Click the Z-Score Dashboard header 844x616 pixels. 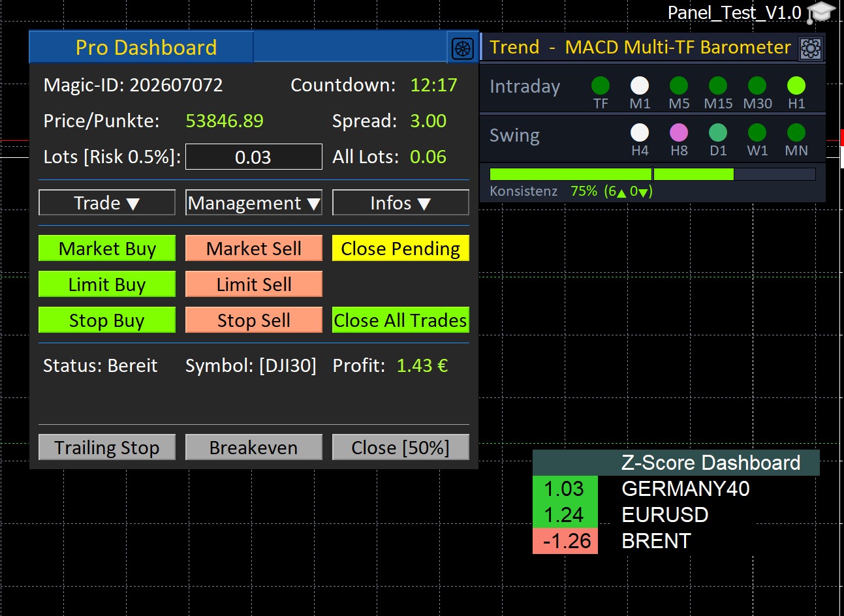coord(676,463)
